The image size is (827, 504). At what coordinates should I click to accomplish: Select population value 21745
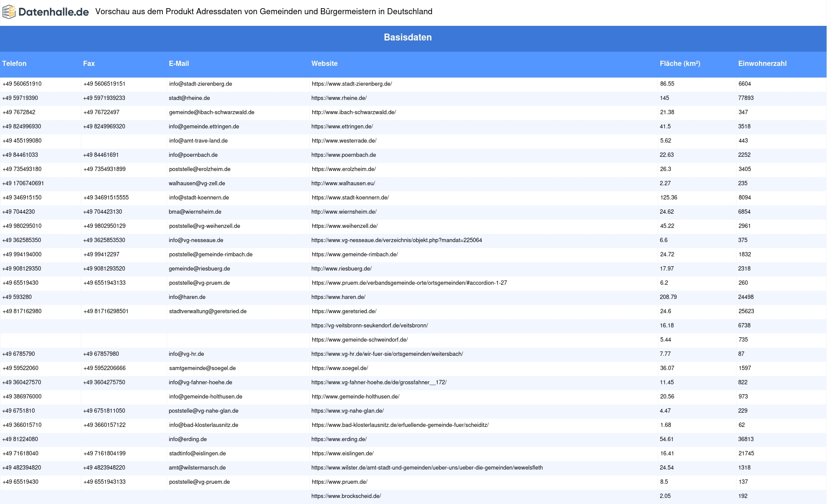(746, 454)
